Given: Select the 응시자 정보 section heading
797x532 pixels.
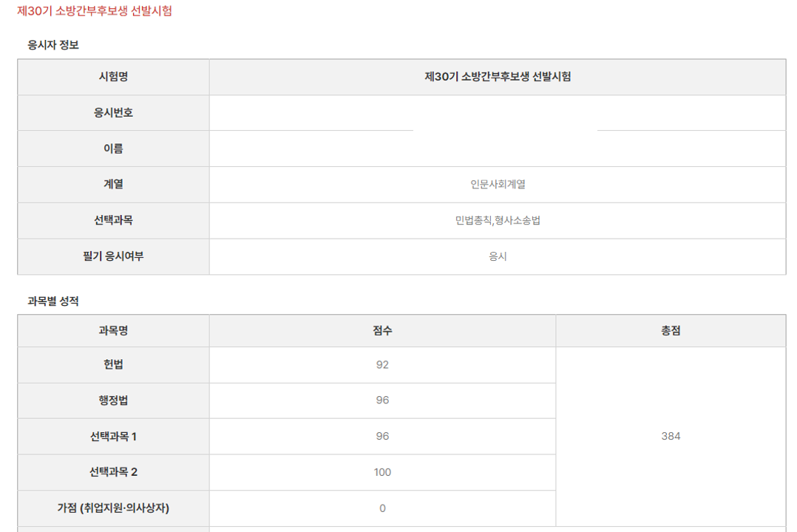Looking at the screenshot, I should [53, 45].
